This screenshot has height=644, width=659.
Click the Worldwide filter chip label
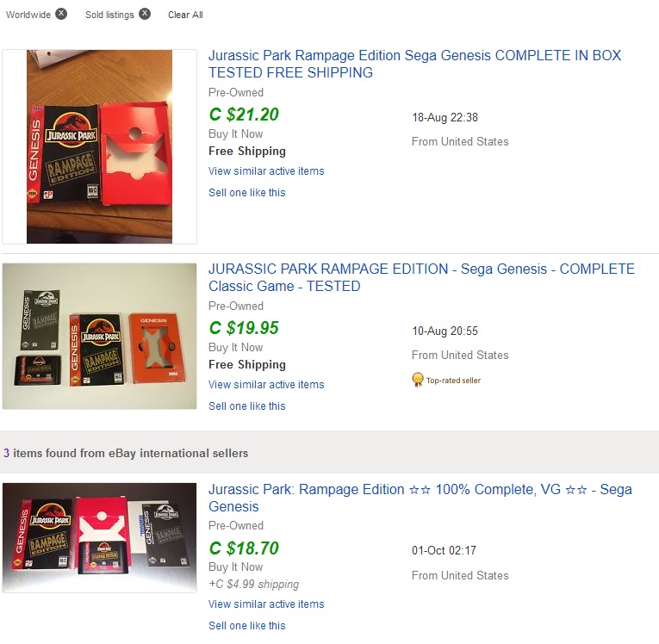coord(28,15)
